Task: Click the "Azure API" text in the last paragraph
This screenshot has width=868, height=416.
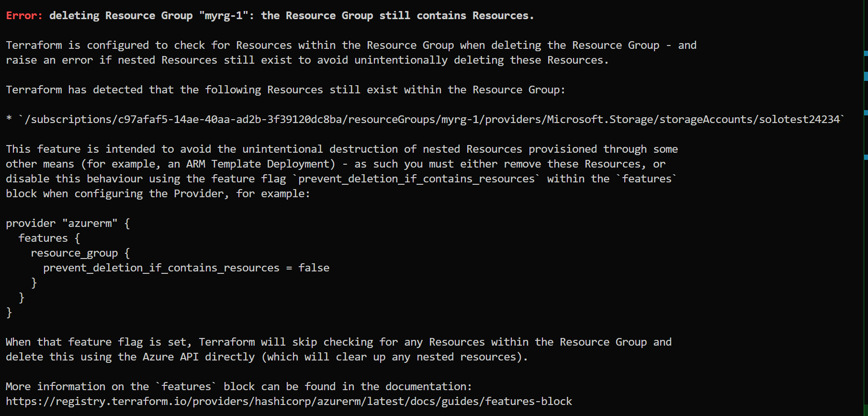Action: coord(170,357)
